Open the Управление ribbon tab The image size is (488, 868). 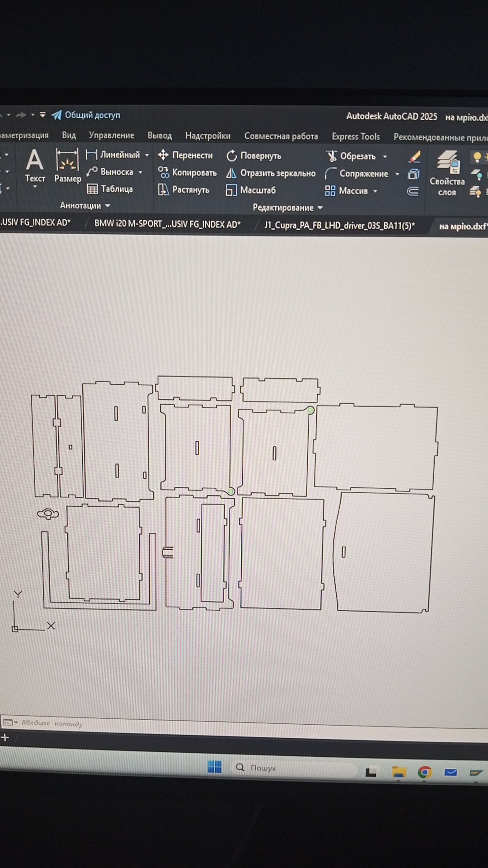tap(112, 136)
